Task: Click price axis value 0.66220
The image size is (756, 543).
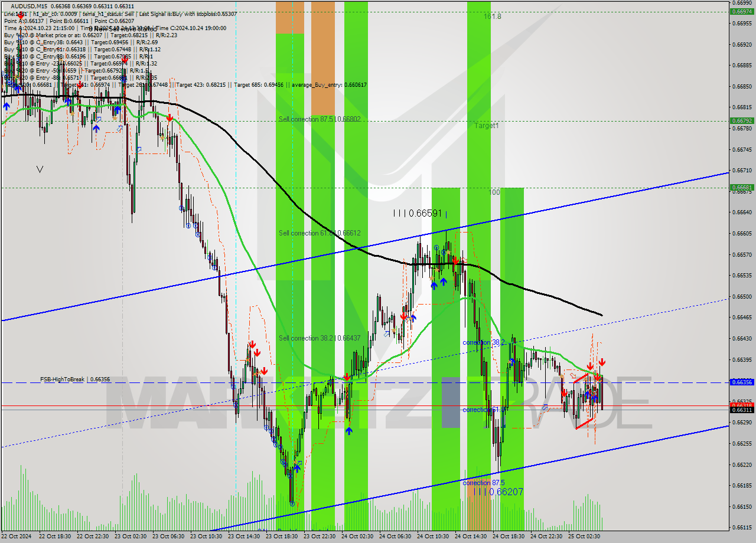Action: click(x=742, y=465)
